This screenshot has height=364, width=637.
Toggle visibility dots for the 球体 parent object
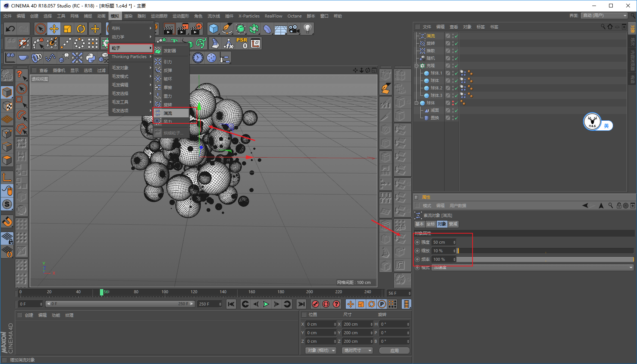[453, 103]
